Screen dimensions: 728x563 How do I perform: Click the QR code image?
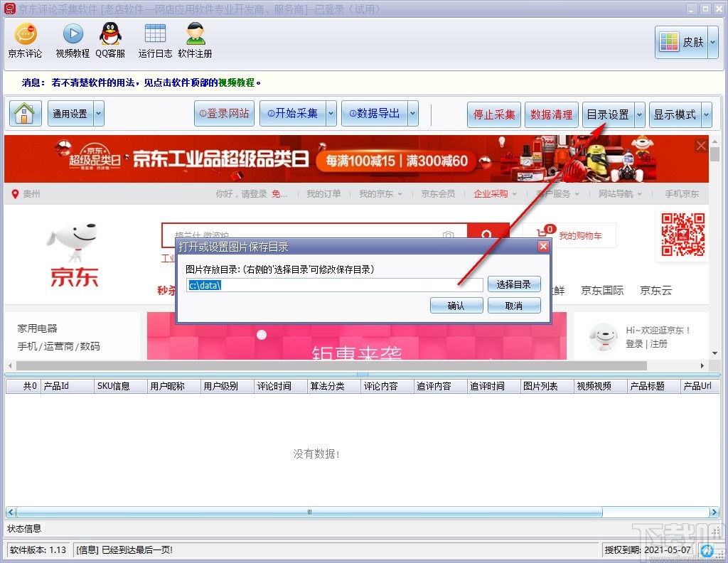point(682,235)
